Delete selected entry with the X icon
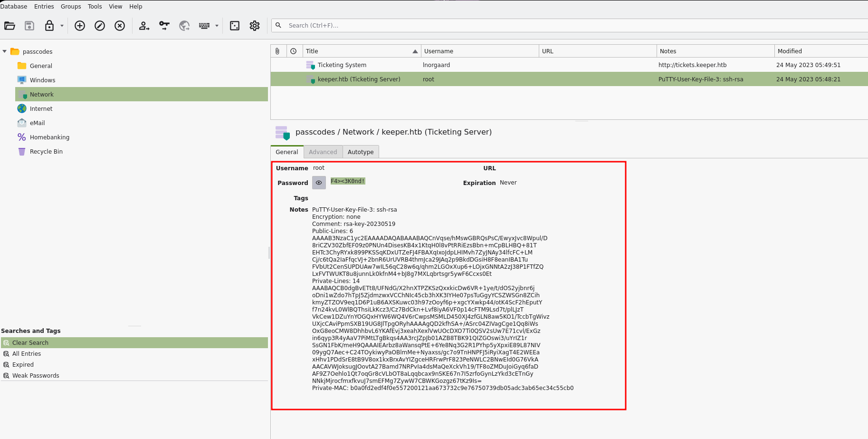The width and height of the screenshot is (868, 439). click(120, 26)
